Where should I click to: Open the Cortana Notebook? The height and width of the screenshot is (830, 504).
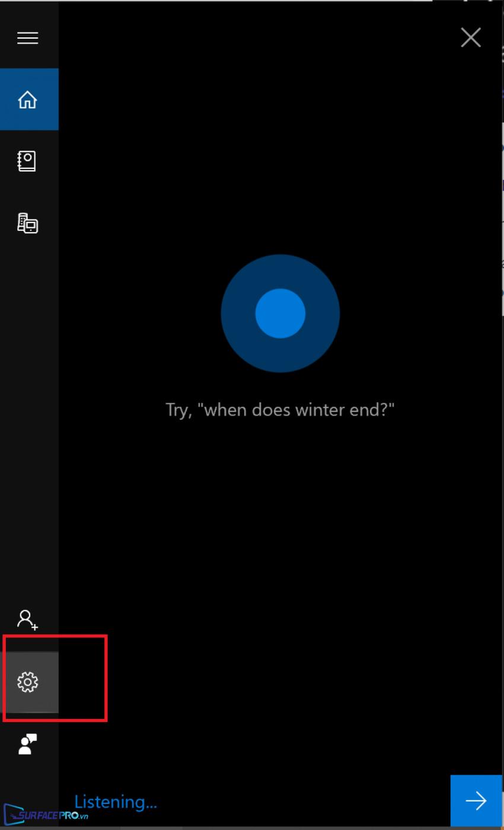pyautogui.click(x=27, y=161)
